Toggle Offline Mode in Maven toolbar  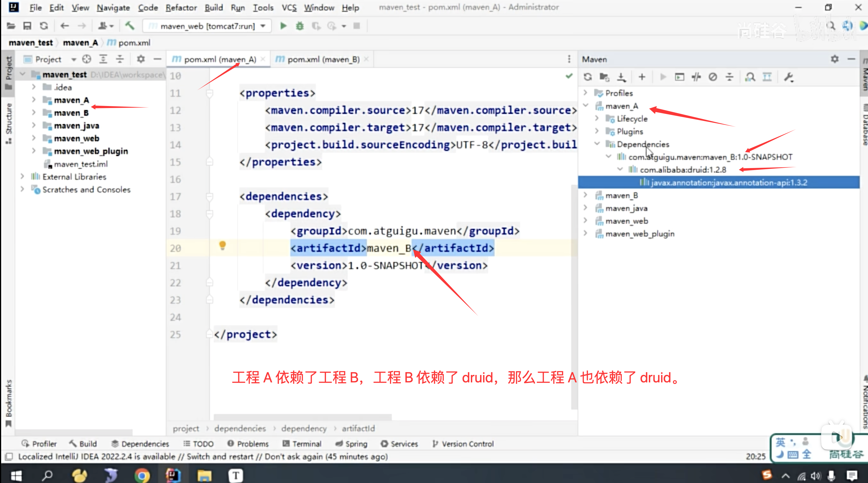[696, 77]
